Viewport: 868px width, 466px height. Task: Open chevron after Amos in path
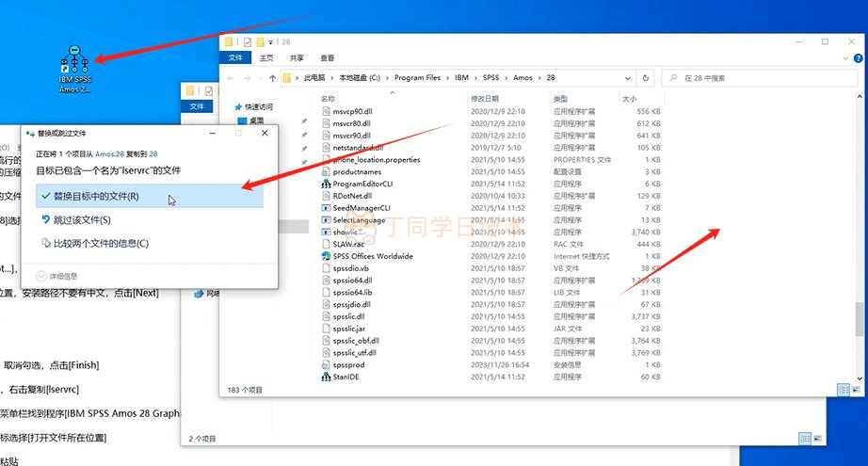click(x=539, y=77)
